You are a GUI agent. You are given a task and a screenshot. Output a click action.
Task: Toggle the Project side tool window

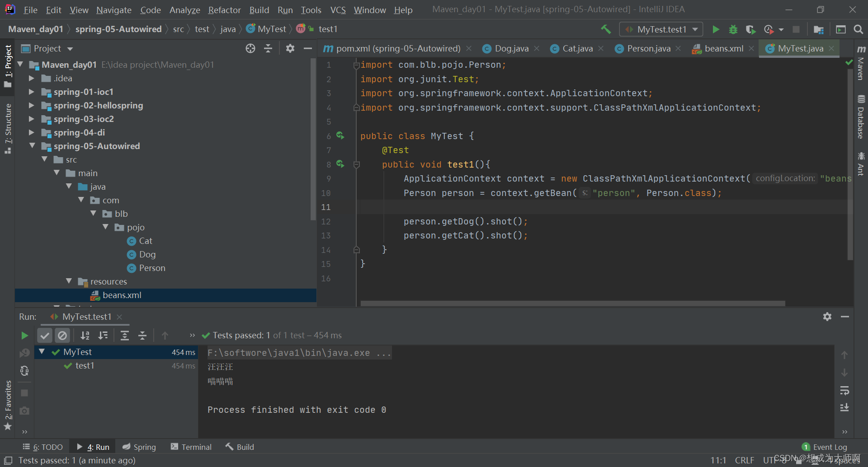[8, 66]
